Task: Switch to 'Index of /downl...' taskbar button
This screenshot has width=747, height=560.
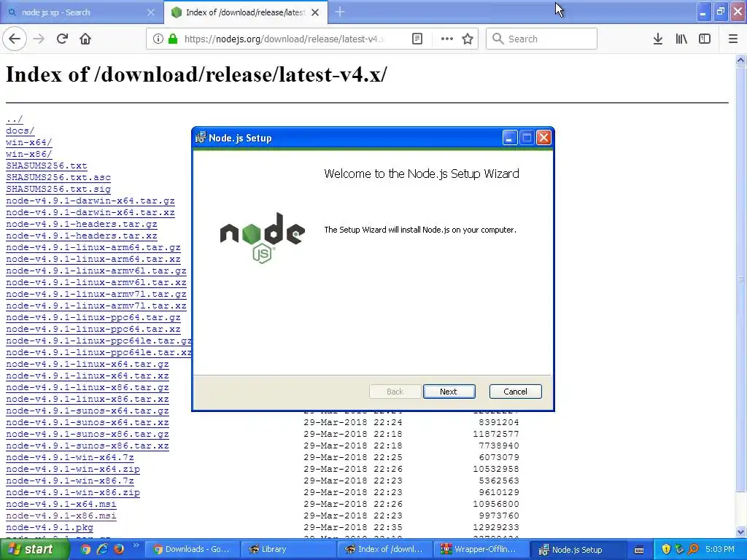Action: tap(384, 549)
